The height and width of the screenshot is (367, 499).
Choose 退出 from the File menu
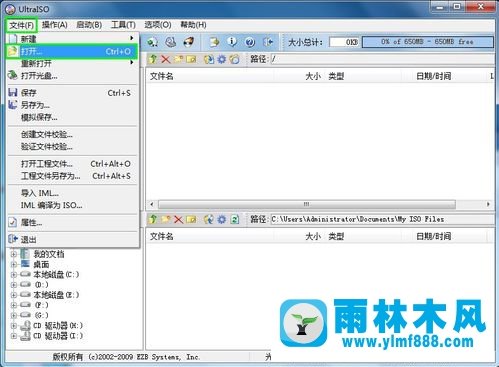[x=72, y=240]
